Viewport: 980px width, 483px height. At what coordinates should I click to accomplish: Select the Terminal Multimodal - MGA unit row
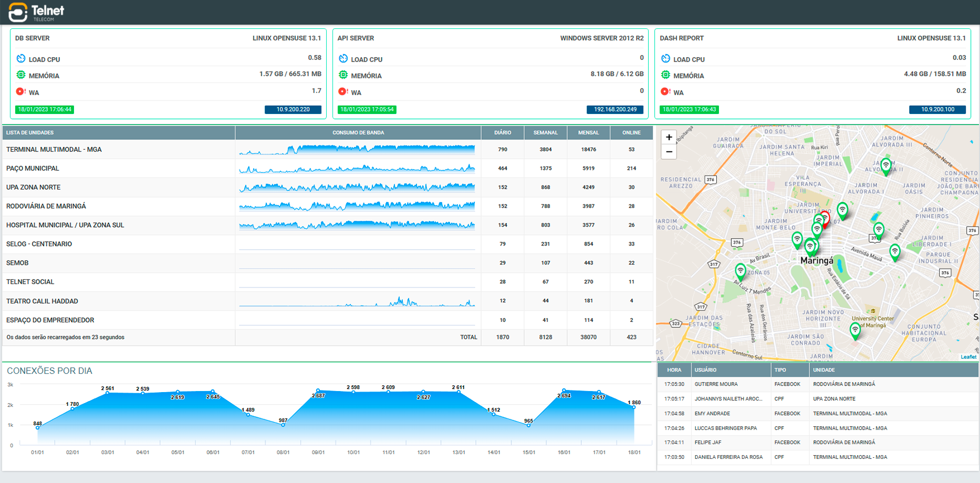(328, 149)
